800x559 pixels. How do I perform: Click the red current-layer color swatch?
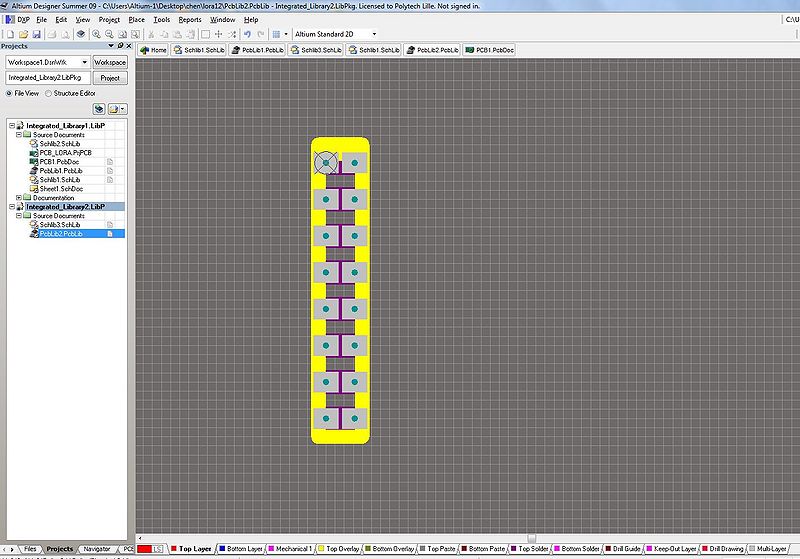145,549
